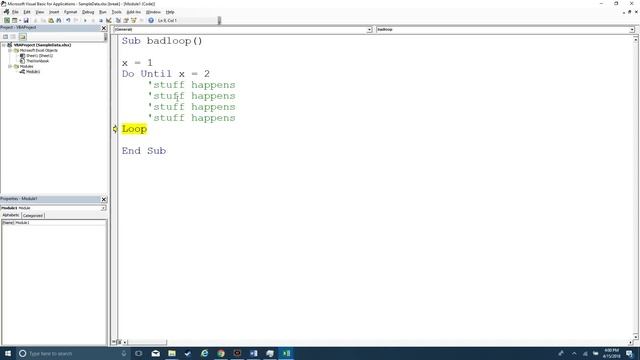Open Project Explorer toolbar icon
640x360 pixels.
click(118, 20)
